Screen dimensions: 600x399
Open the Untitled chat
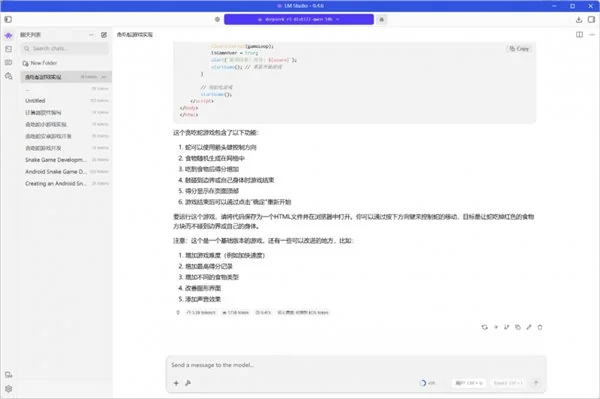coord(66,101)
